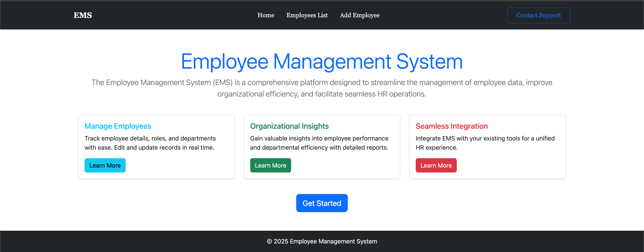Click the Employee Management System main heading

(x=322, y=62)
